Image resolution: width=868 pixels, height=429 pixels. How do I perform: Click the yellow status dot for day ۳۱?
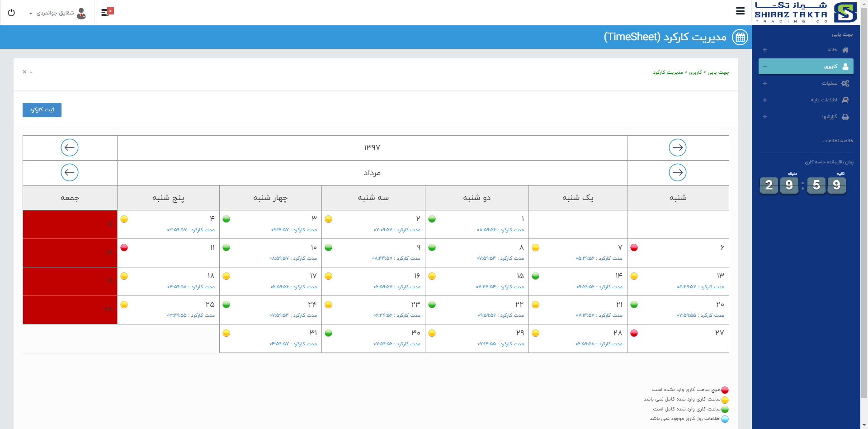pyautogui.click(x=226, y=333)
